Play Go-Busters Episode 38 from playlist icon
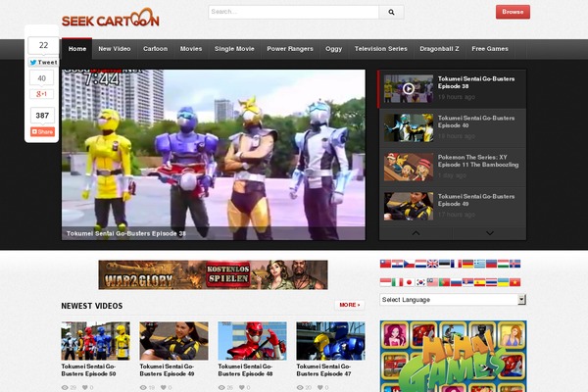588x392 pixels. pyautogui.click(x=409, y=88)
